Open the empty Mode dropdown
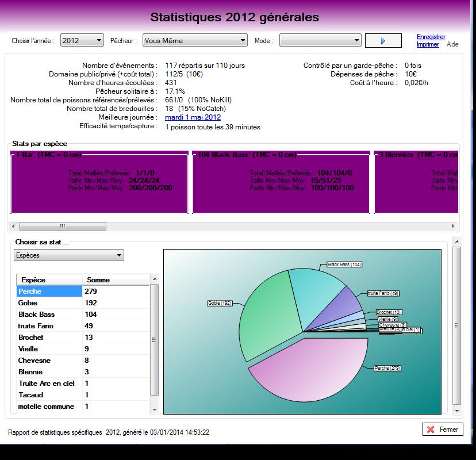 320,40
